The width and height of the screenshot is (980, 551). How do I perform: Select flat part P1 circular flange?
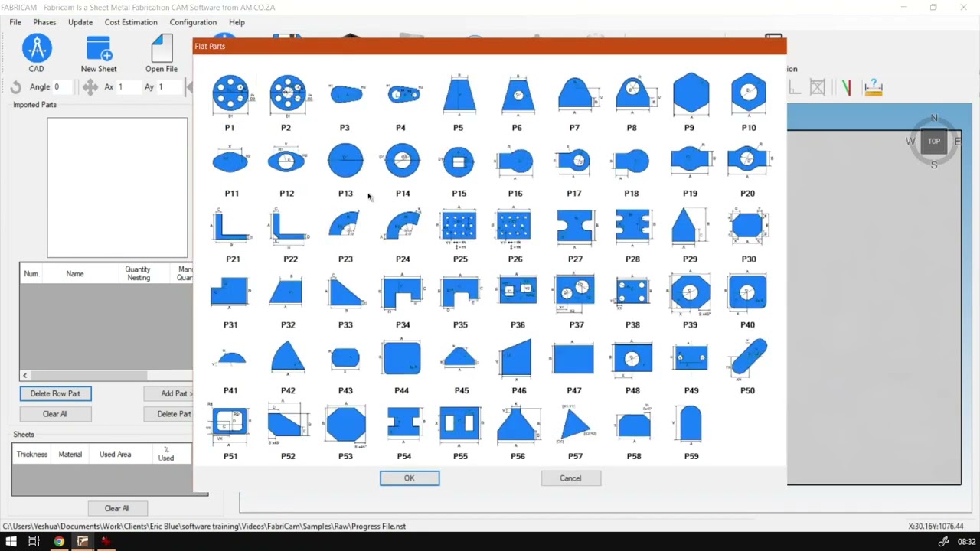click(x=230, y=94)
